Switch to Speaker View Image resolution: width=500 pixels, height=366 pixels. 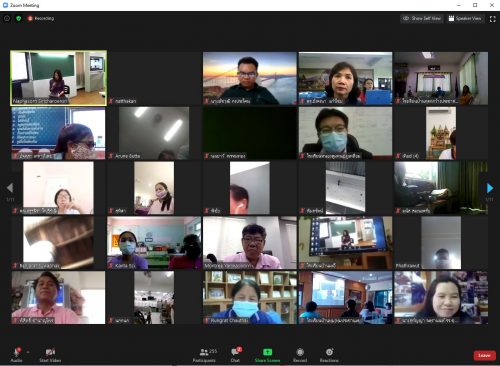tap(465, 19)
